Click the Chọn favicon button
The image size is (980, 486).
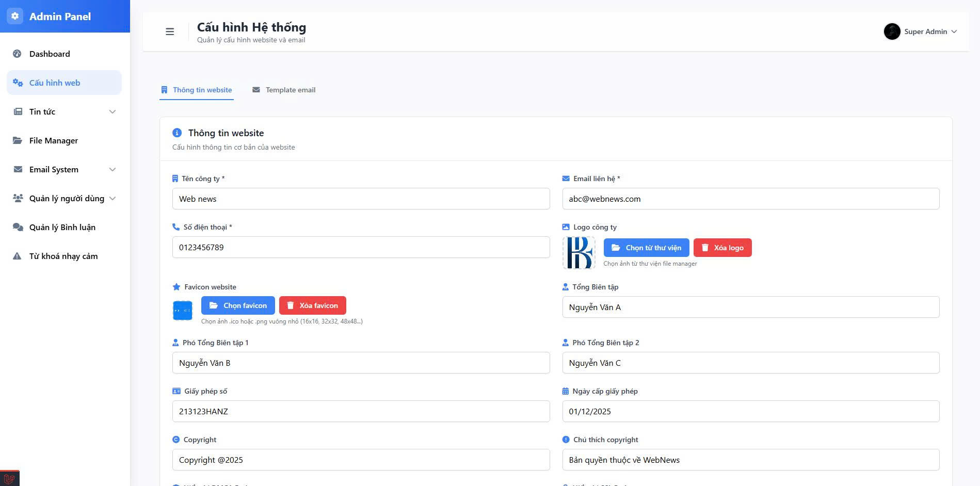(238, 305)
